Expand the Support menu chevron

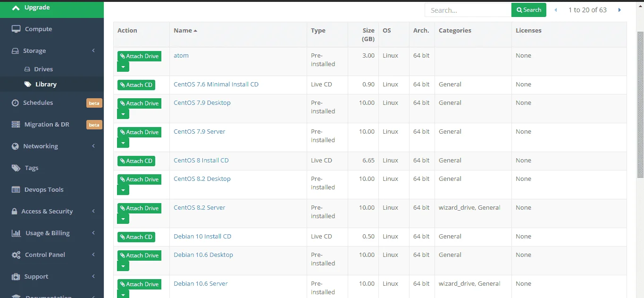coord(93,276)
